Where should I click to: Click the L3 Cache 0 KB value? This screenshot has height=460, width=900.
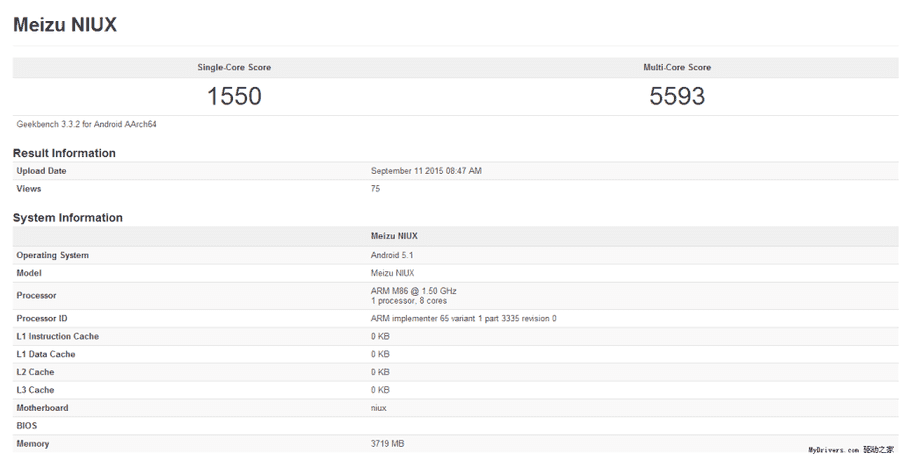pyautogui.click(x=380, y=389)
